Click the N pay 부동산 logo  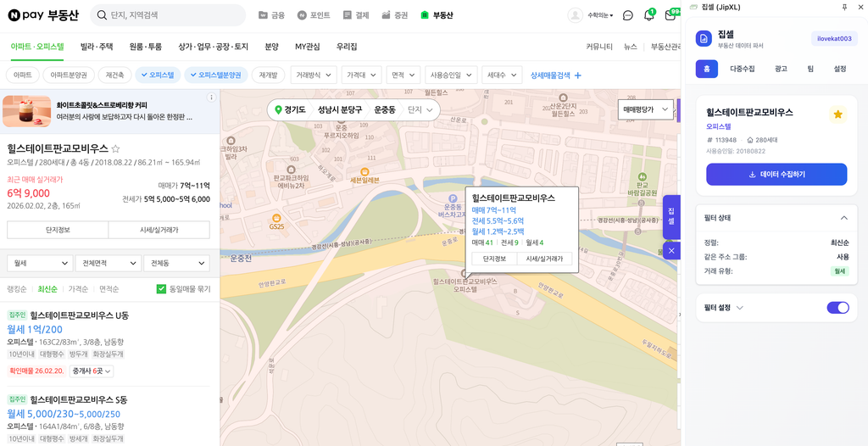click(x=43, y=15)
